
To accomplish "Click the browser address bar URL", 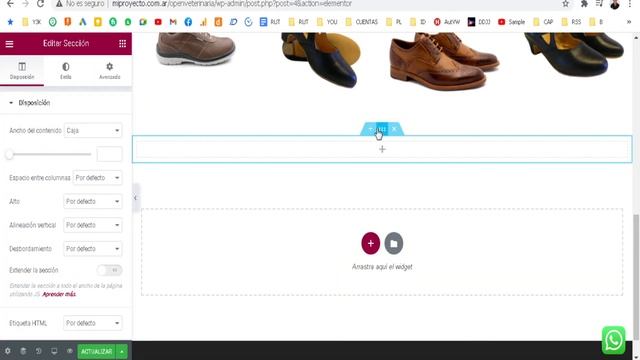I will pyautogui.click(x=231, y=4).
